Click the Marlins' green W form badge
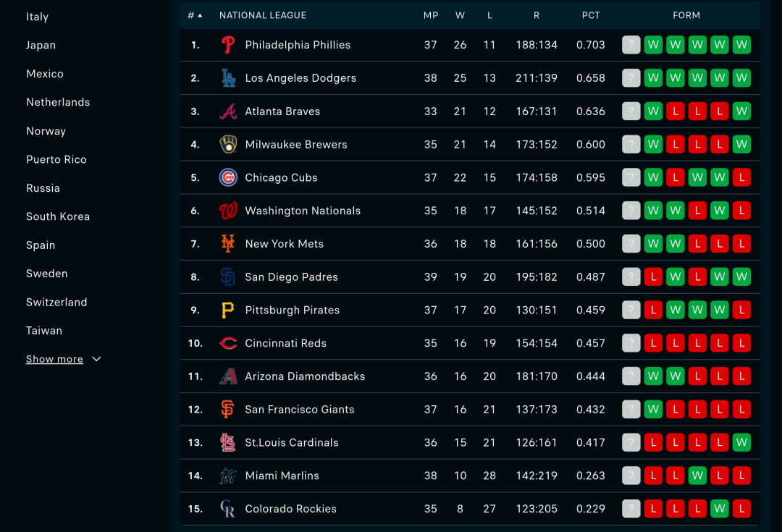782x532 pixels. tap(697, 476)
